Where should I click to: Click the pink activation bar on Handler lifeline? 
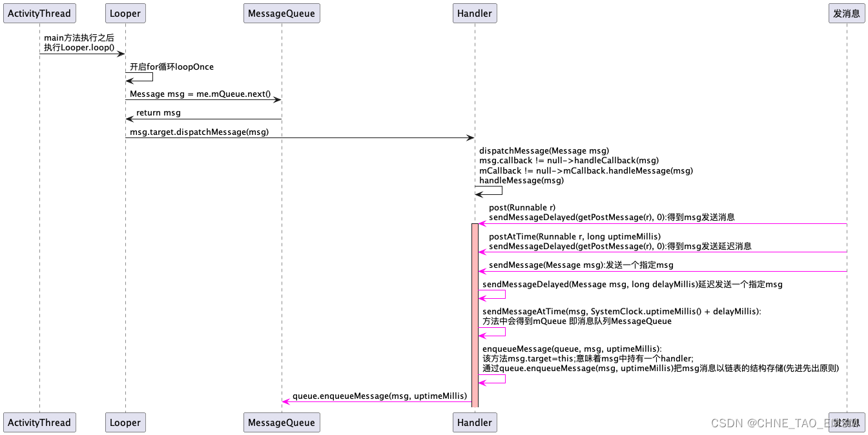(475, 310)
